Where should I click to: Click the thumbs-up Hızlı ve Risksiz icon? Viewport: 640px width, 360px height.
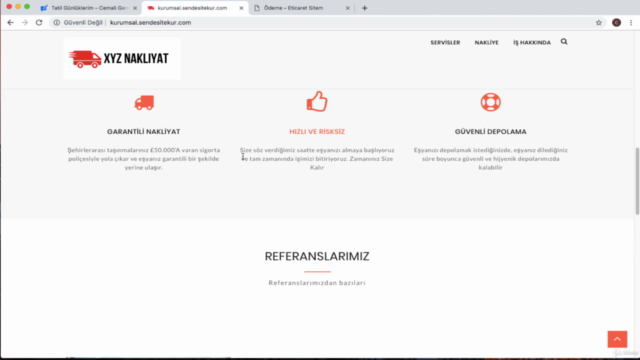(317, 101)
